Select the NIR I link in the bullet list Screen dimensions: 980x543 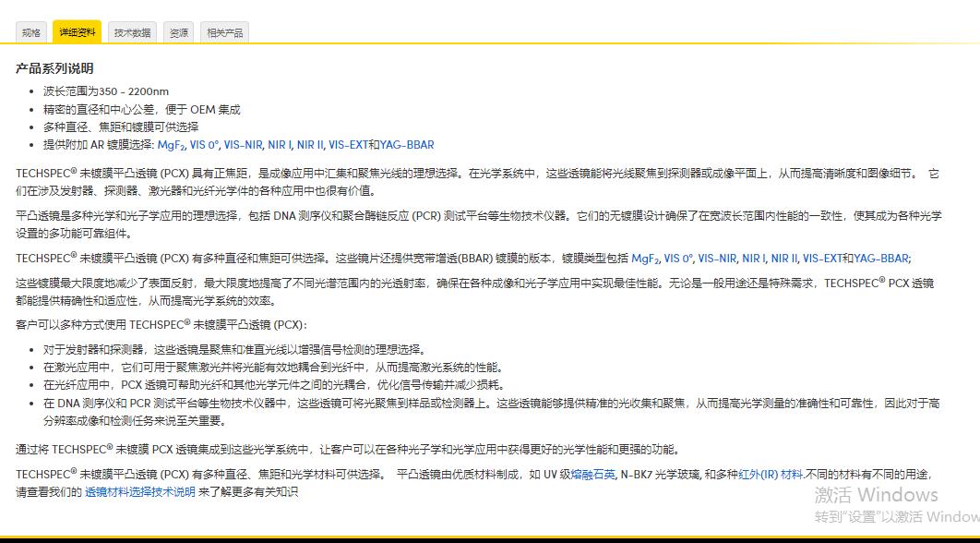[x=281, y=145]
